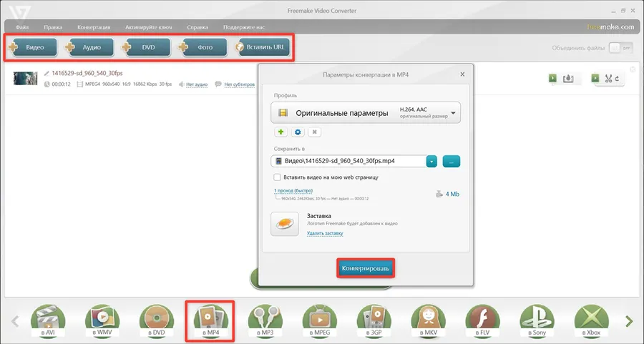Click the pencil icon to rename the file
Image resolution: width=644 pixels, height=344 pixels.
47,74
